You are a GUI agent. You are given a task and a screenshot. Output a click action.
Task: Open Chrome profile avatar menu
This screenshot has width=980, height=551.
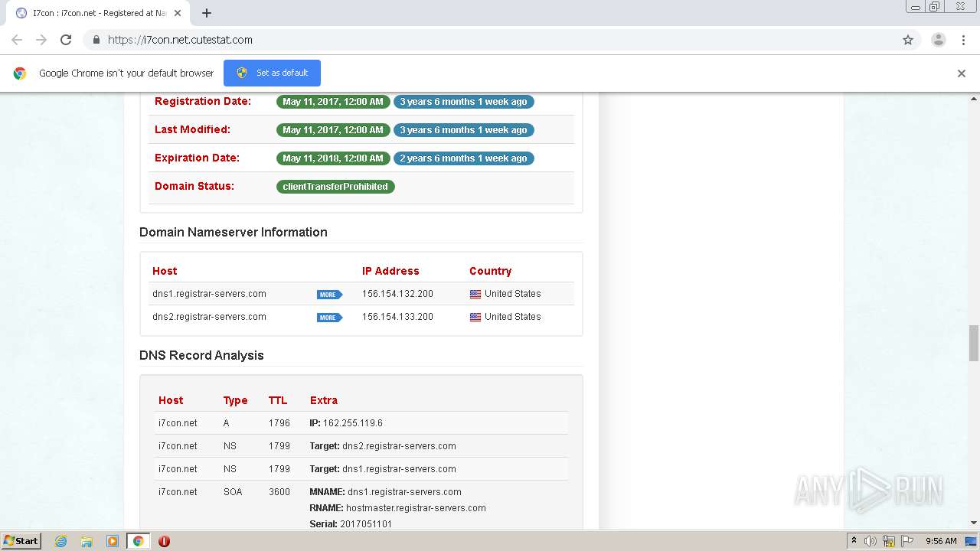click(x=938, y=40)
